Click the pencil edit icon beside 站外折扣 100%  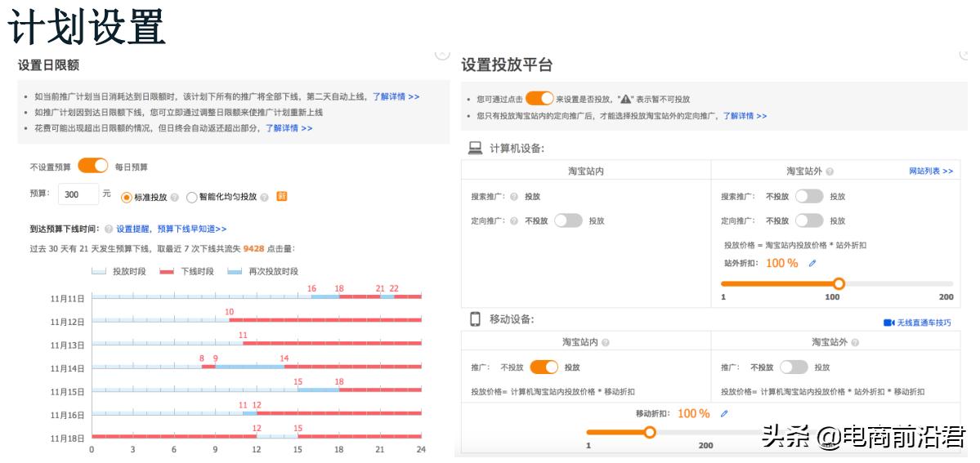click(x=812, y=264)
